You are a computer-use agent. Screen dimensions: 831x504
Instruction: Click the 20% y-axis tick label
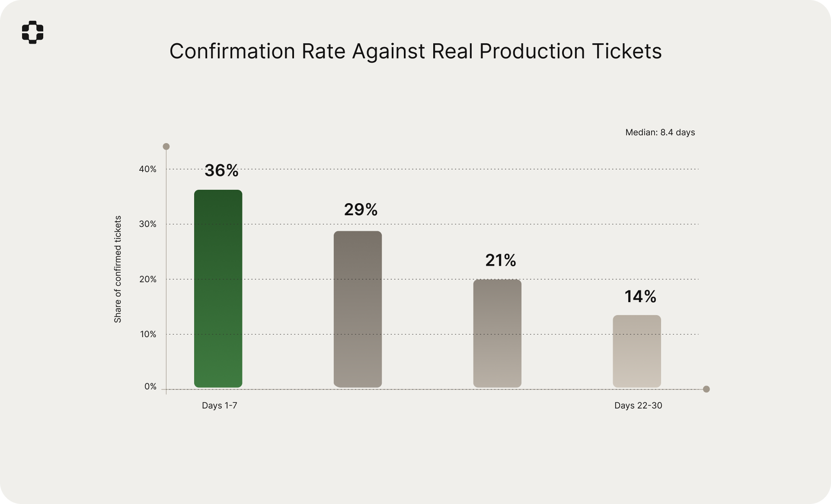pyautogui.click(x=147, y=279)
